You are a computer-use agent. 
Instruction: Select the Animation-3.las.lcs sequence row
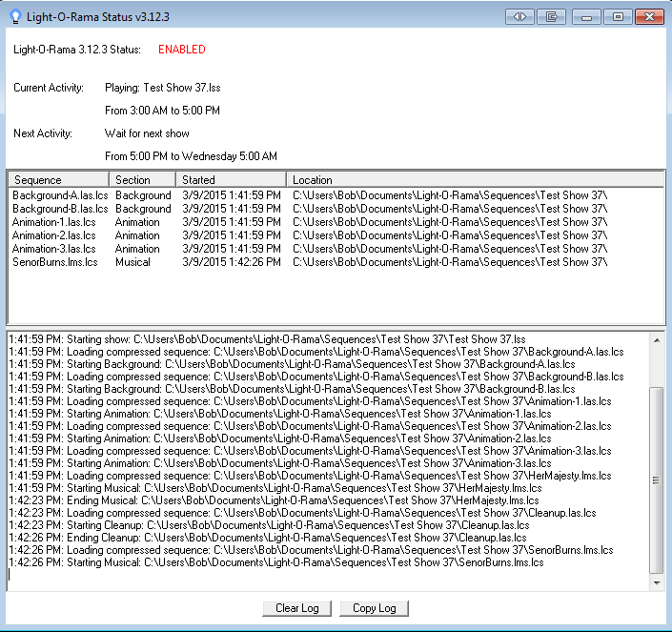coord(336,249)
